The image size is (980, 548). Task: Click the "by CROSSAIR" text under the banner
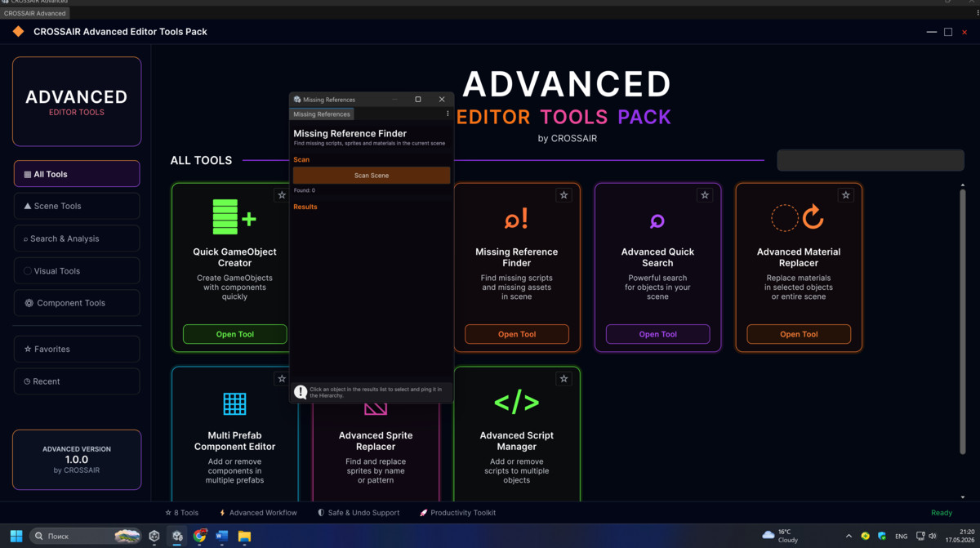tap(568, 139)
